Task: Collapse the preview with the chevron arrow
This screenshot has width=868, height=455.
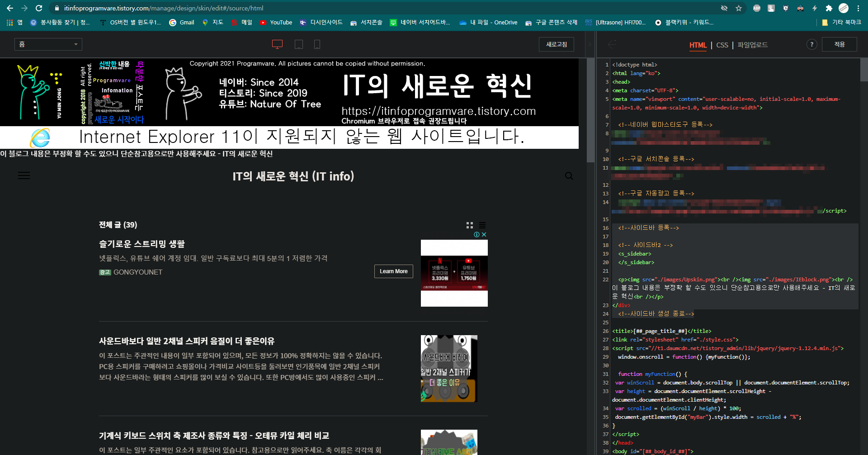Action: coord(589,44)
